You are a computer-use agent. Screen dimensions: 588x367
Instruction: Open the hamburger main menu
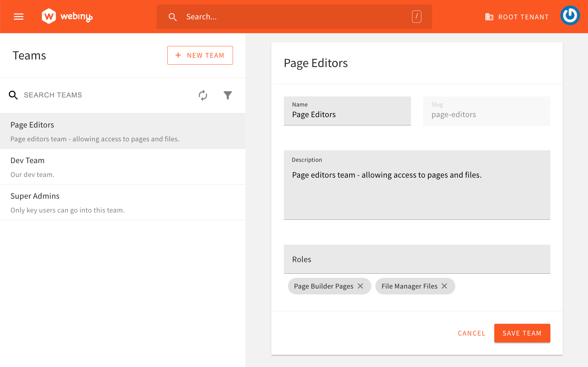(x=19, y=17)
